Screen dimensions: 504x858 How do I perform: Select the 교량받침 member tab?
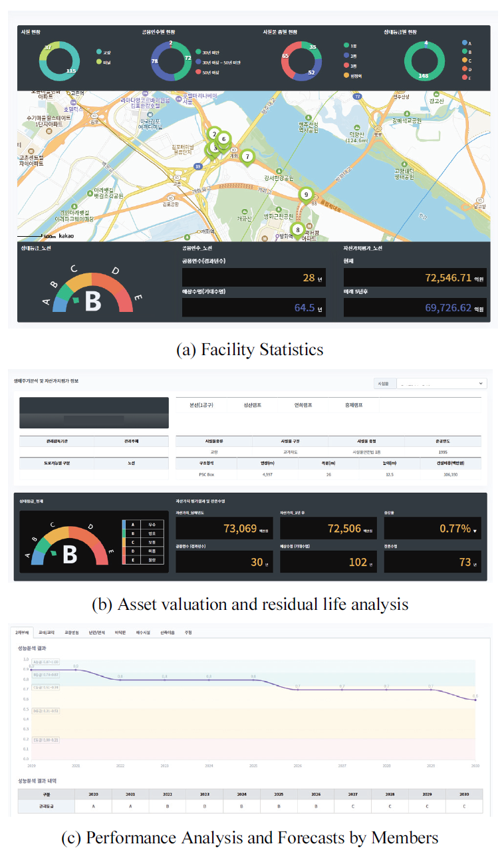click(x=69, y=633)
